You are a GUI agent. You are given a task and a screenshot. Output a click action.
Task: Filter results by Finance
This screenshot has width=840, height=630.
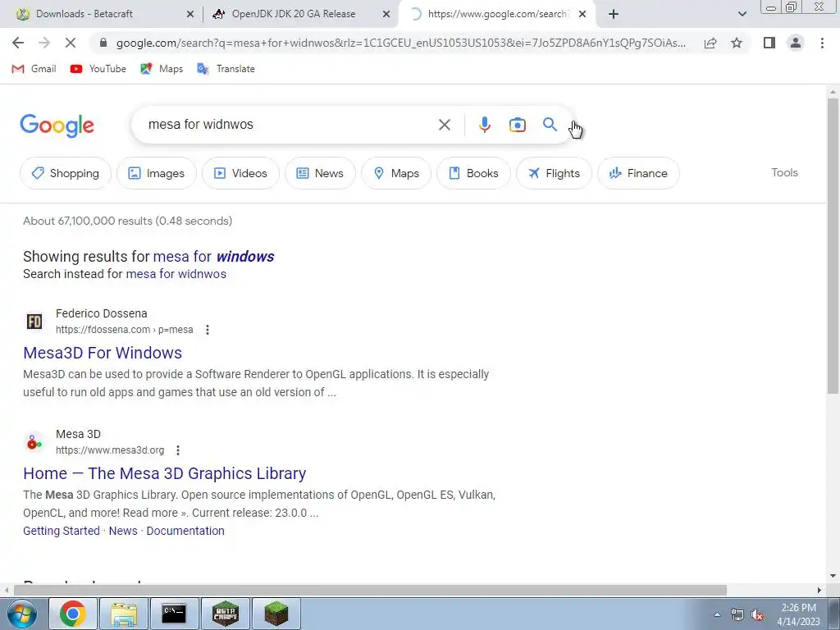[638, 173]
